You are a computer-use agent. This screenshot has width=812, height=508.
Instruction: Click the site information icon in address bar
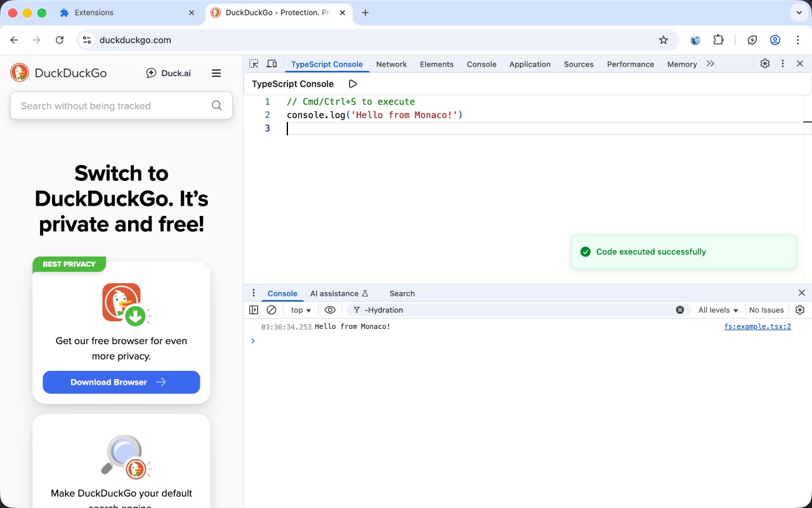coord(87,40)
